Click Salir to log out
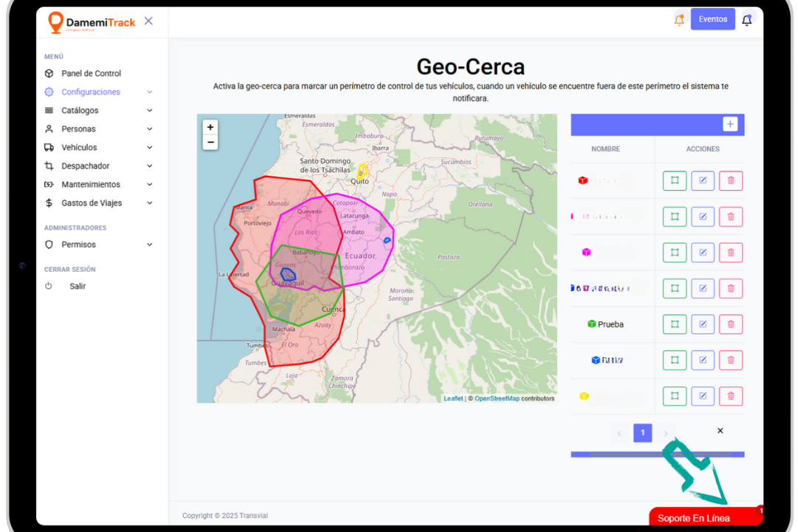Viewport: 798px width, 532px height. tap(78, 286)
